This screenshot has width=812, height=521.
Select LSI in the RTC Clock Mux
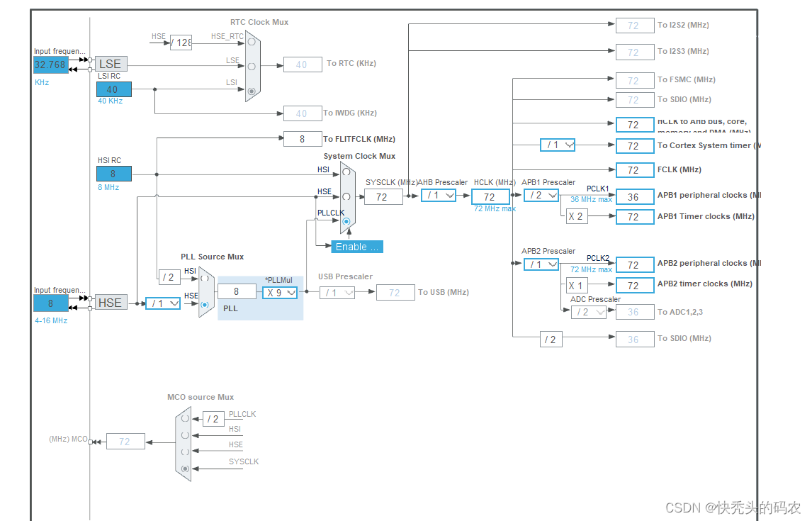[252, 91]
